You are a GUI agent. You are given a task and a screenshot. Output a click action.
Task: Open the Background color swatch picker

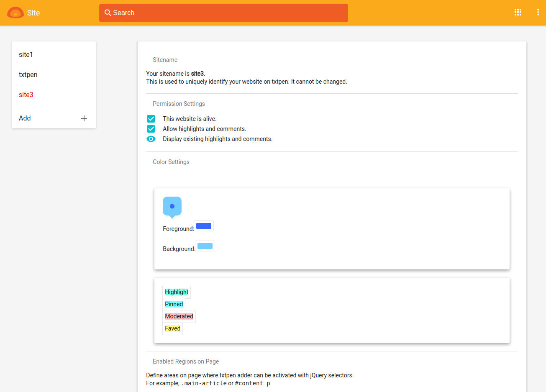click(205, 246)
